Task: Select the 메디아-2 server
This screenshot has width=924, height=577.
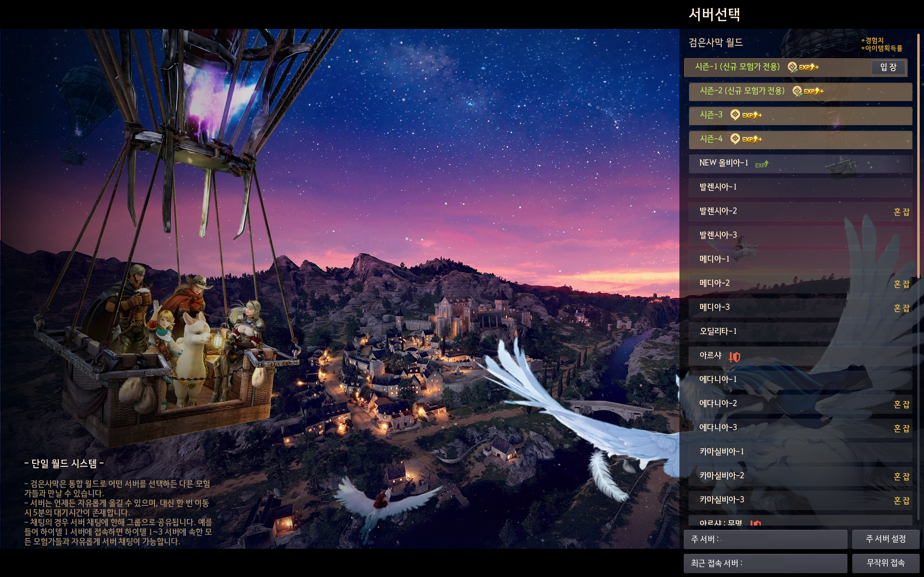Action: coord(800,284)
